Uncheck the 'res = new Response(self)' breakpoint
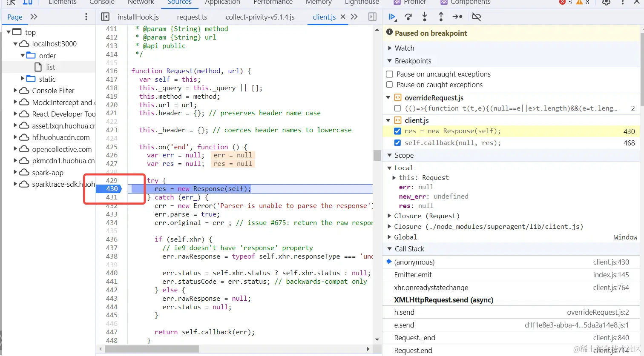 tap(397, 131)
